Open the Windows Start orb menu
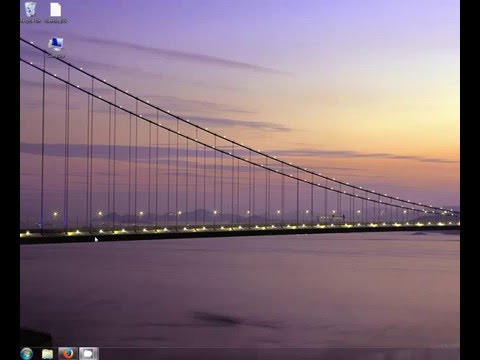Image resolution: width=480 pixels, height=360 pixels. point(27,353)
